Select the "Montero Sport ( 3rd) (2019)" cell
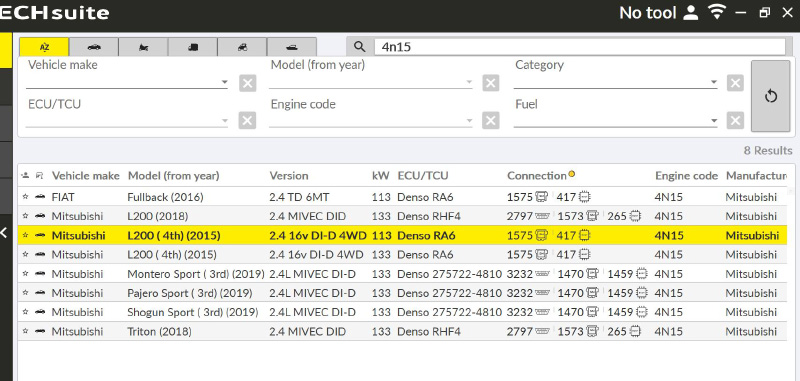This screenshot has height=381, width=800. (196, 274)
